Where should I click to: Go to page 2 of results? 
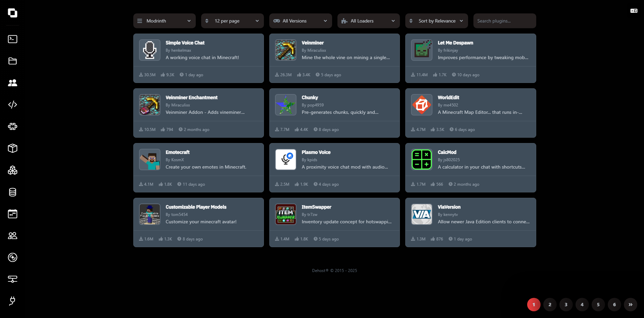pos(550,305)
